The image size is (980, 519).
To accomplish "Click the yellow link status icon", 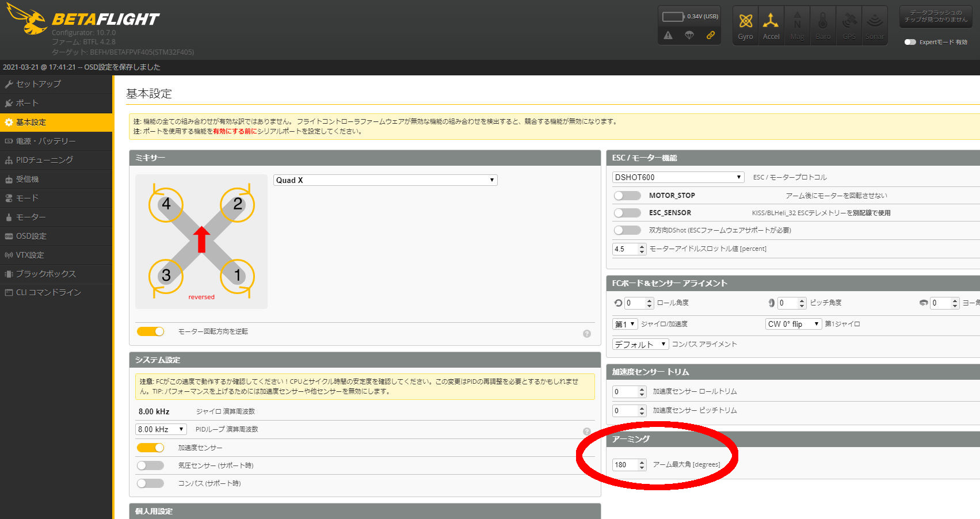I will pyautogui.click(x=711, y=35).
